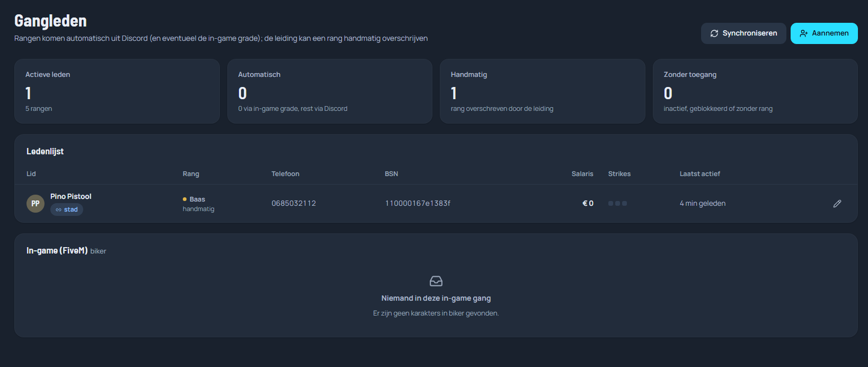Click the handmatig label under Baas

pos(199,209)
